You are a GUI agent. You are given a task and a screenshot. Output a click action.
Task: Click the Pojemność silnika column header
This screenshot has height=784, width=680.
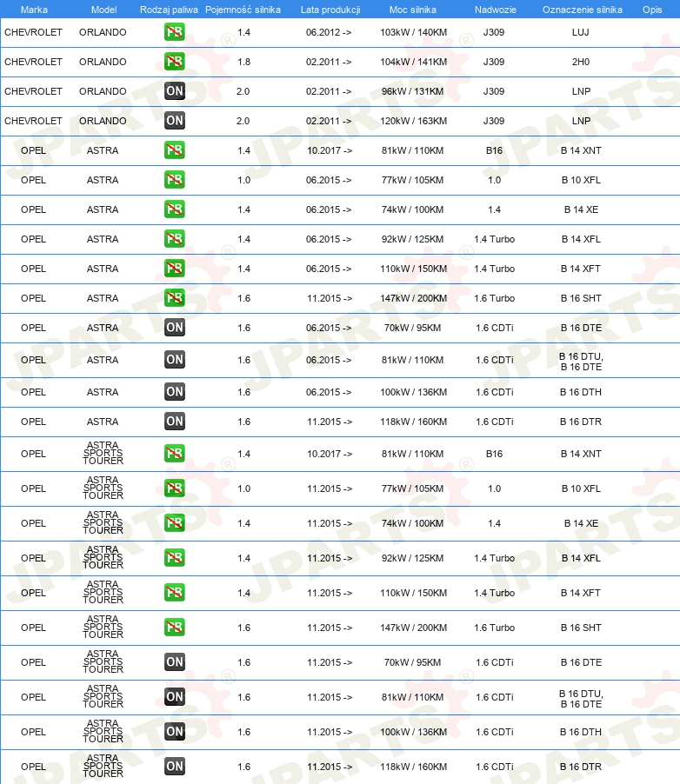(x=243, y=10)
